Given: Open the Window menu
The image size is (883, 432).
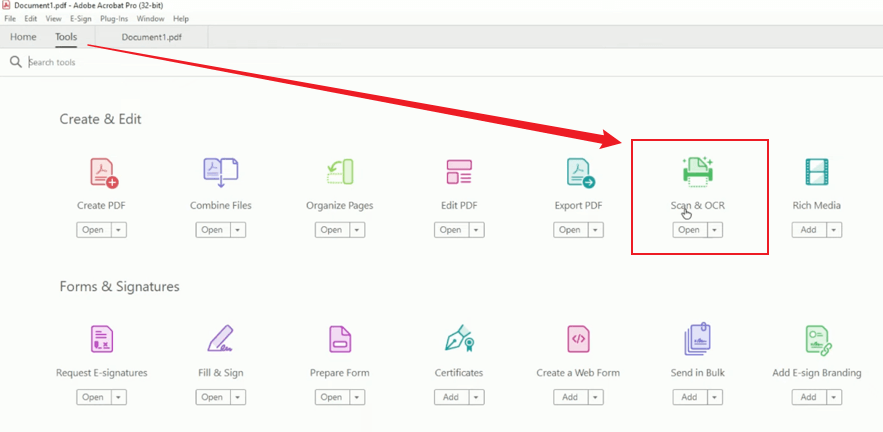Looking at the screenshot, I should pos(150,19).
